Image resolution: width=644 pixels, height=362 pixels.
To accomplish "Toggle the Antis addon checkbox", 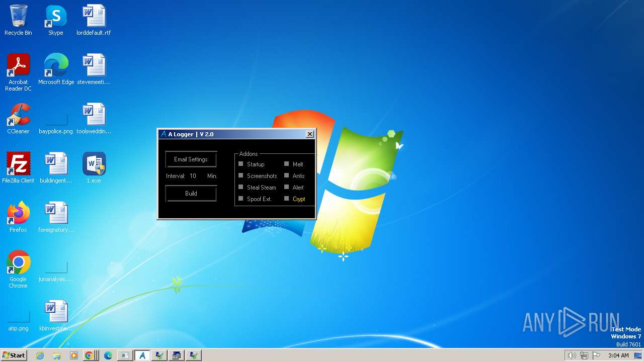I will pos(287,175).
